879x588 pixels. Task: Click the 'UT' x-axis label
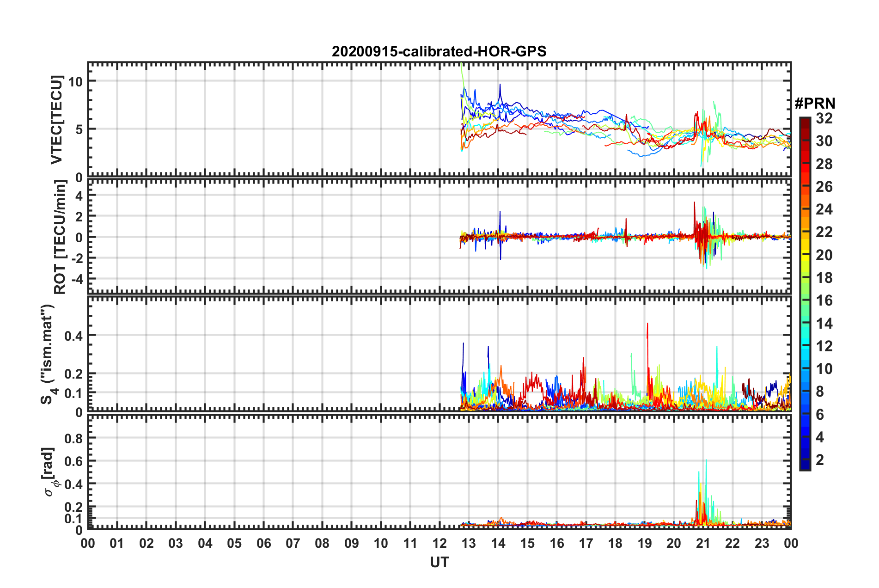point(439,562)
